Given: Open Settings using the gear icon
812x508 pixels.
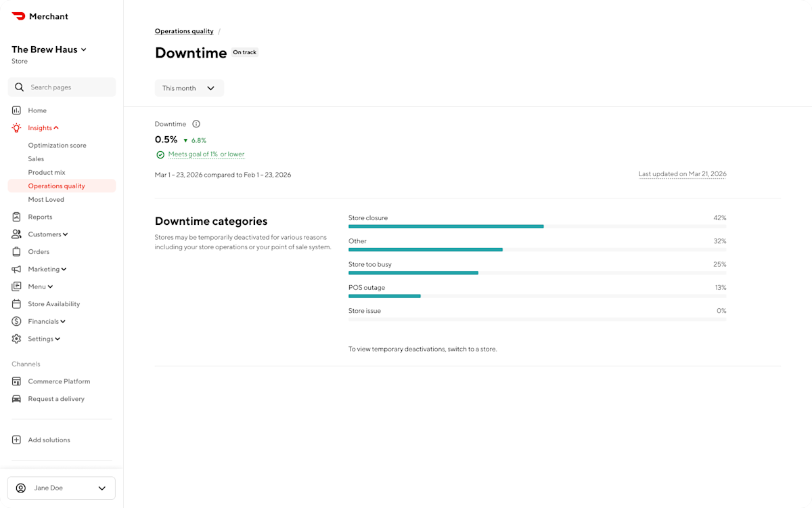Looking at the screenshot, I should [16, 339].
